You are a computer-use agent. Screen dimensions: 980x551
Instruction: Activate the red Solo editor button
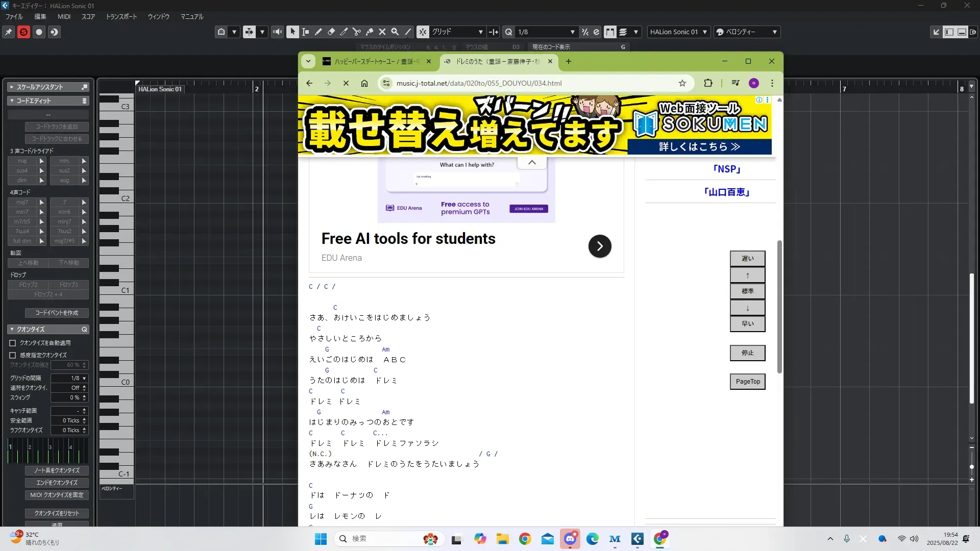[23, 32]
